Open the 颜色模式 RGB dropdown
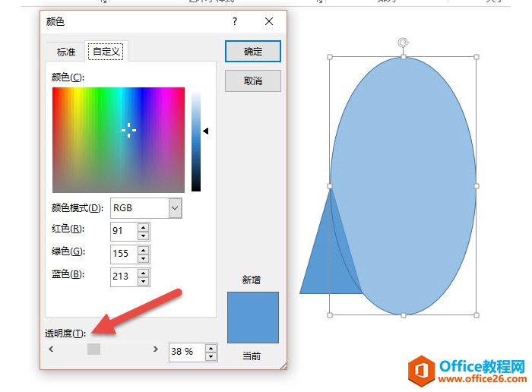 click(x=175, y=207)
